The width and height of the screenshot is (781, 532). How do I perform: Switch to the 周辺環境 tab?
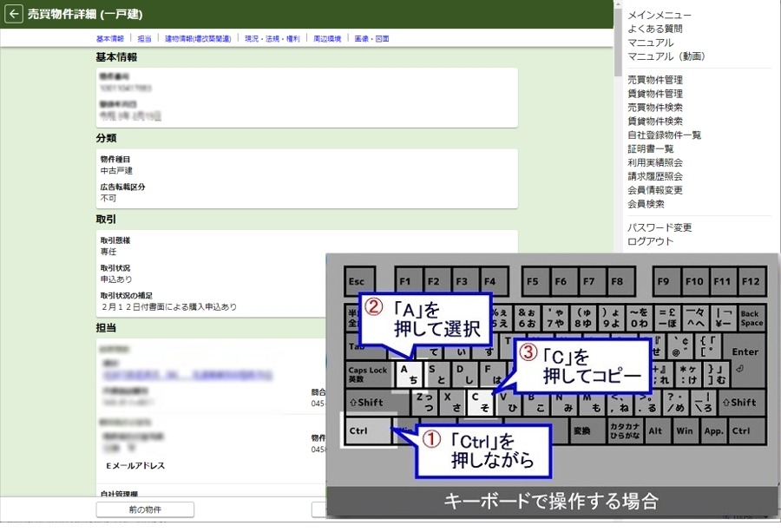(327, 39)
